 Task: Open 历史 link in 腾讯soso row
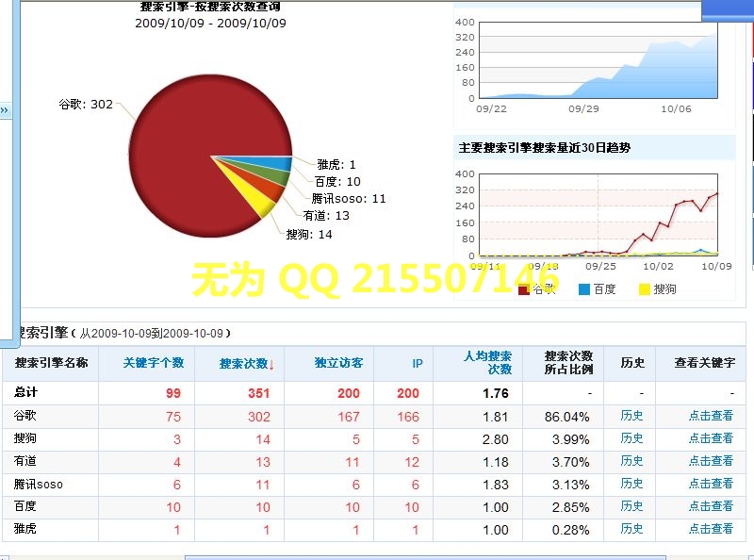(631, 484)
